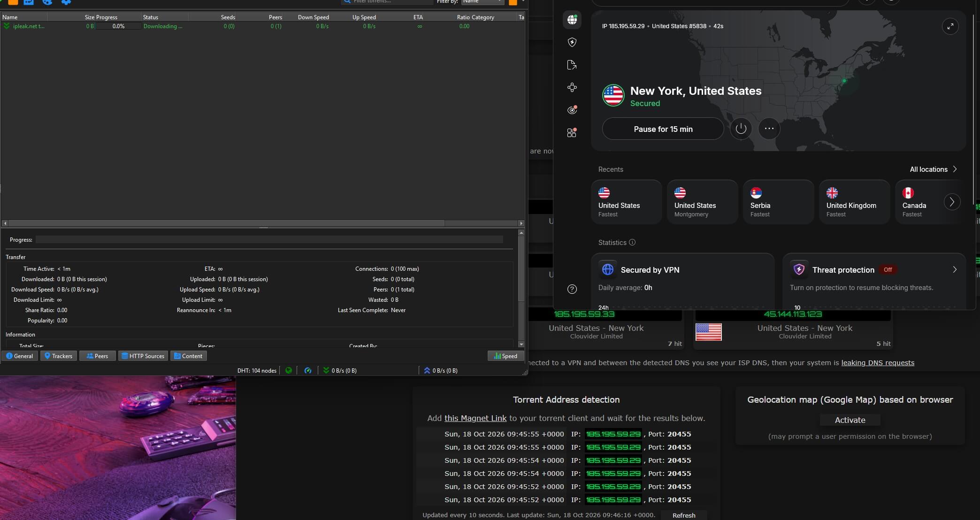
Task: Click the Threat protection Off badge
Action: click(x=888, y=269)
